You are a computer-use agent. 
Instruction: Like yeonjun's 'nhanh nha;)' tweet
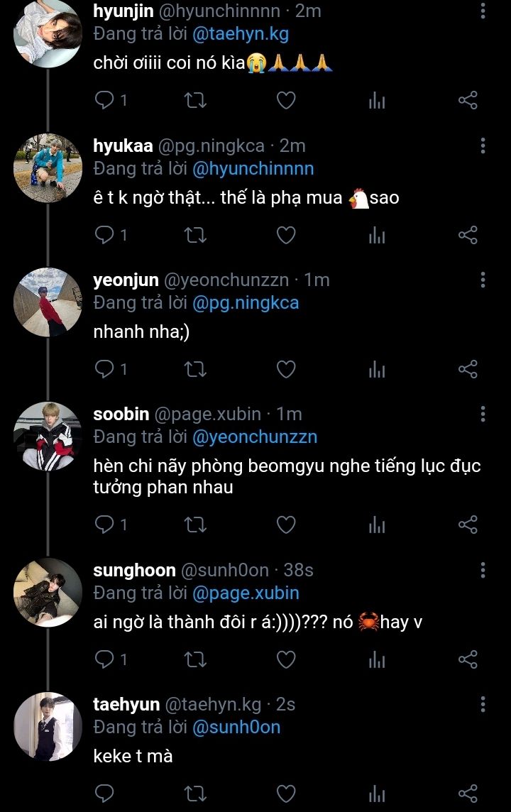(x=285, y=369)
